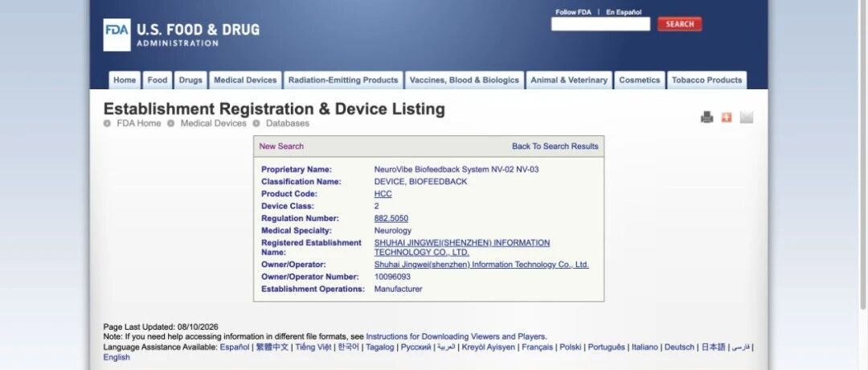The width and height of the screenshot is (868, 370).
Task: Open the Cosmetics tab
Action: 640,80
